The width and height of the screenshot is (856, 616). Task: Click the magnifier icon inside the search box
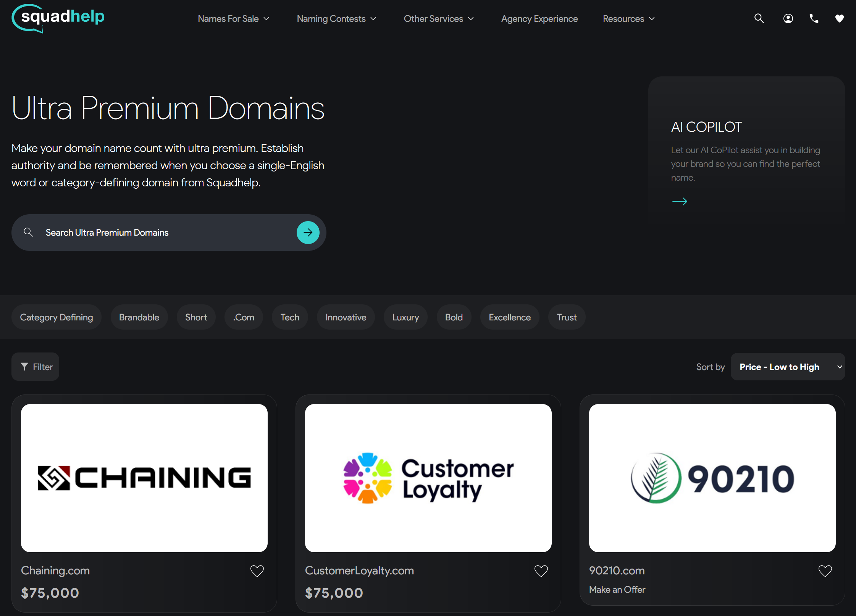pyautogui.click(x=28, y=232)
